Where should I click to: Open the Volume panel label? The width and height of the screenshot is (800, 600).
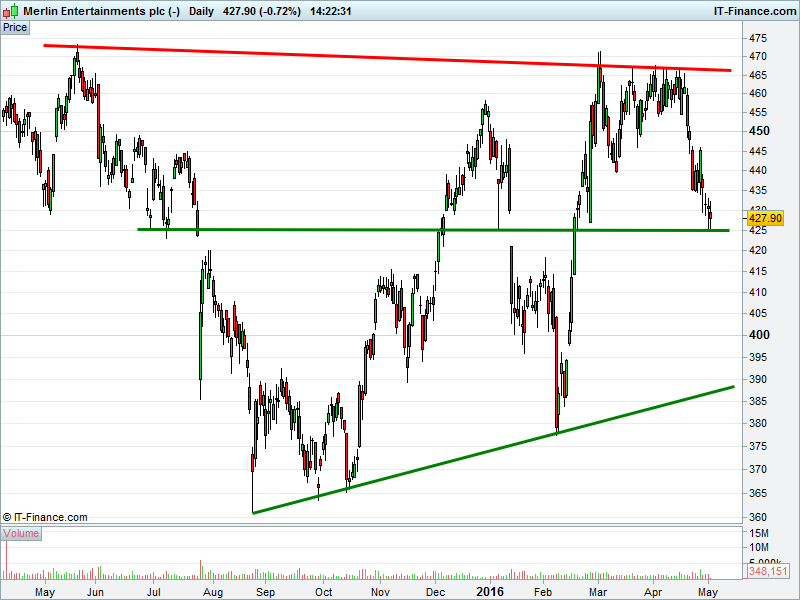point(21,534)
